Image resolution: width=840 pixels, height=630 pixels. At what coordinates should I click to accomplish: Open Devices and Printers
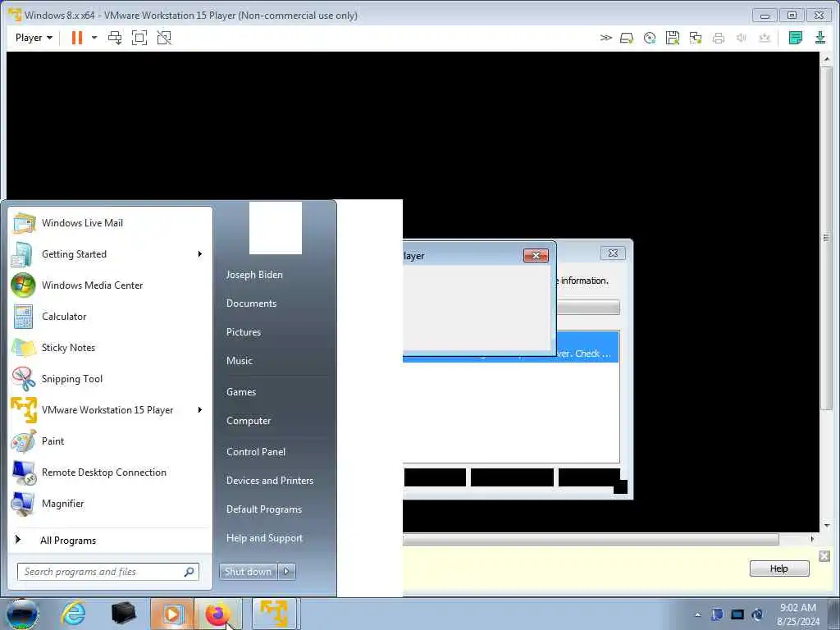[269, 481]
